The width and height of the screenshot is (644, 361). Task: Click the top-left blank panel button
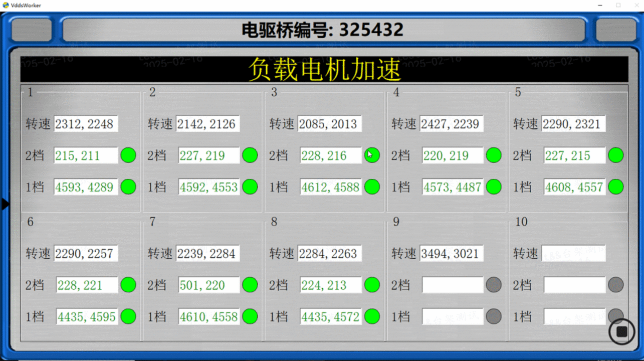32,30
